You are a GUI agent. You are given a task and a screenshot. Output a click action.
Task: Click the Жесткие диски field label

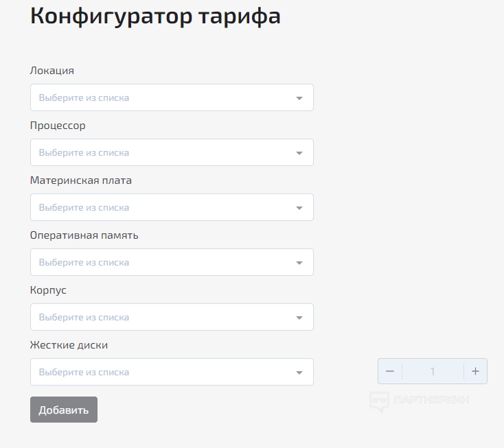click(69, 345)
